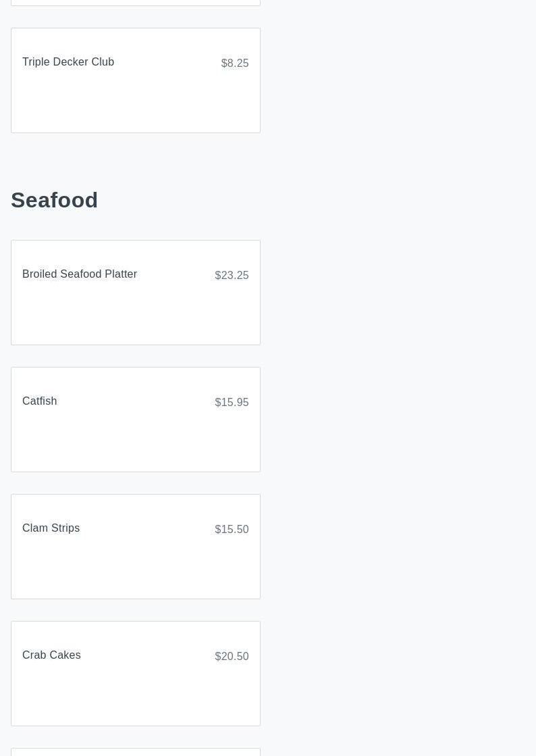This screenshot has width=536, height=756.
Task: Click the $15.50 price label
Action: (232, 530)
